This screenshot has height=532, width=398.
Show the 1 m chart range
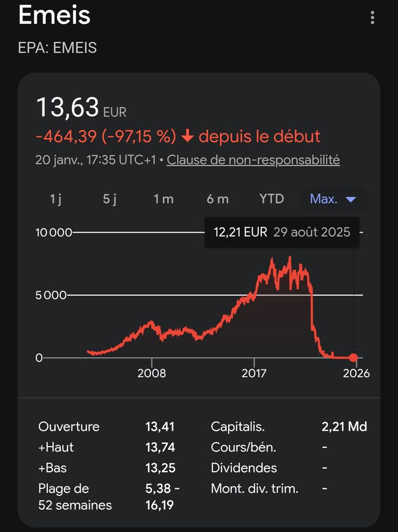pos(163,199)
